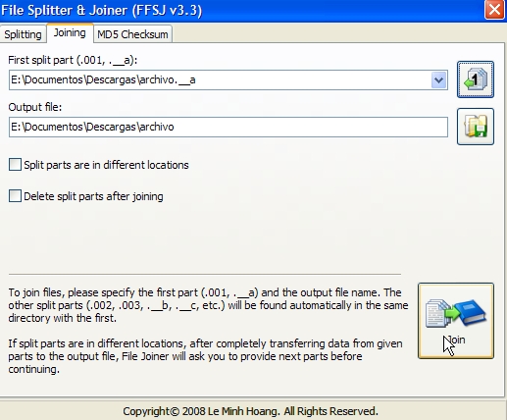This screenshot has height=420, width=507.
Task: Select the Joining tab
Action: tap(70, 32)
